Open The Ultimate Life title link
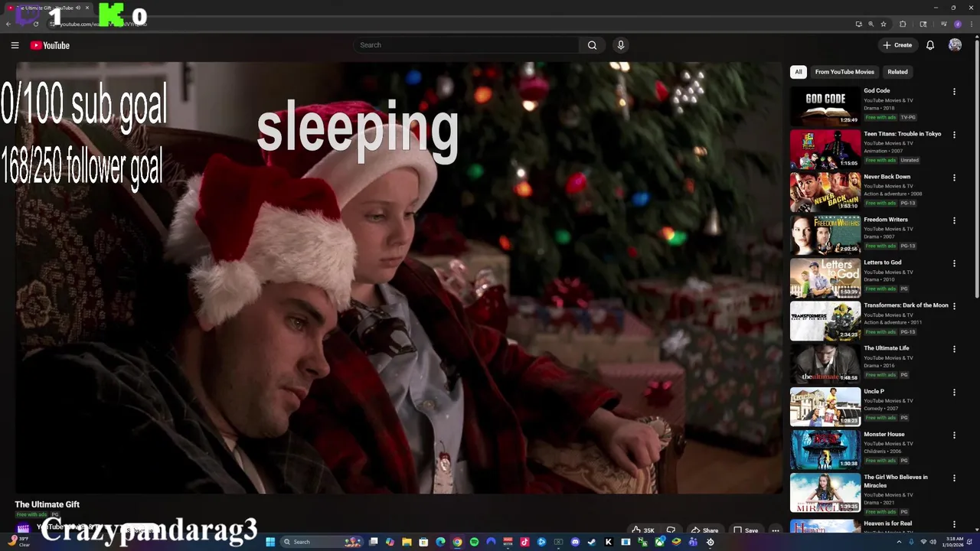The image size is (980, 551). point(887,348)
